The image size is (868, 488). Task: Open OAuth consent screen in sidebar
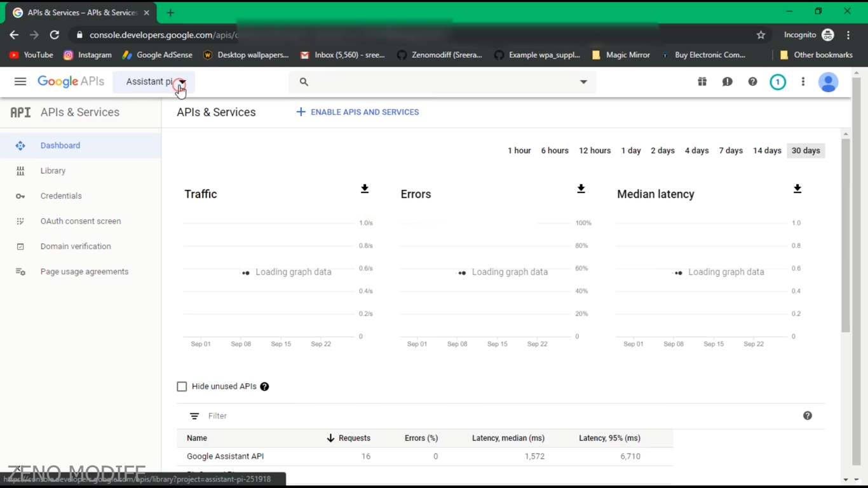click(x=81, y=221)
